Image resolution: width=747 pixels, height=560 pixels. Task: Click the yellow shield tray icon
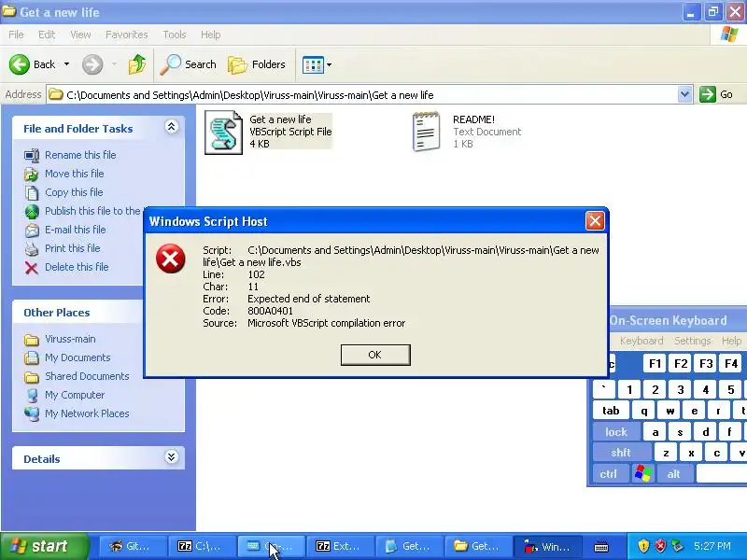(643, 546)
